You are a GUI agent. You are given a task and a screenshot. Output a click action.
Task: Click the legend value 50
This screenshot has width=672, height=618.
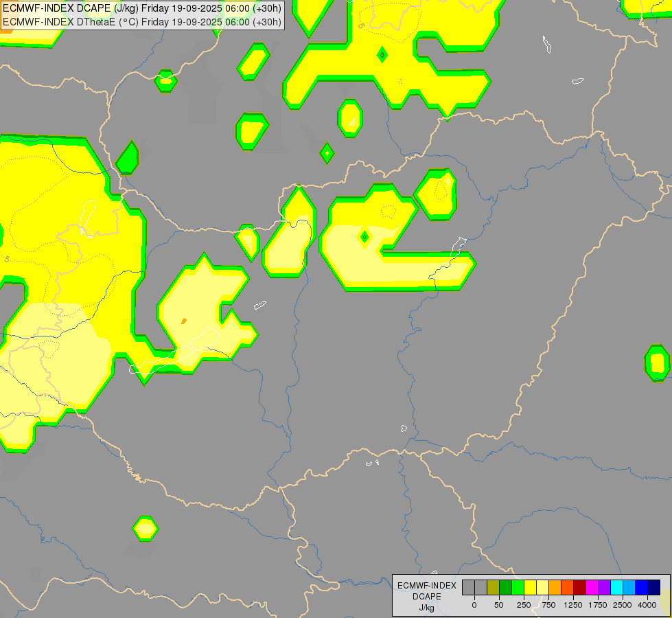[499, 605]
